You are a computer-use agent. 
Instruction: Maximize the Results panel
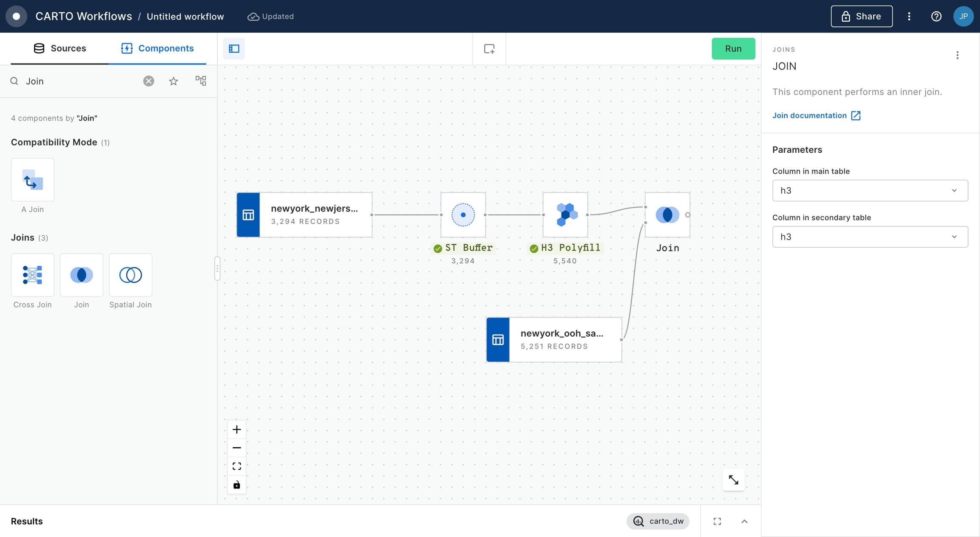tap(717, 521)
